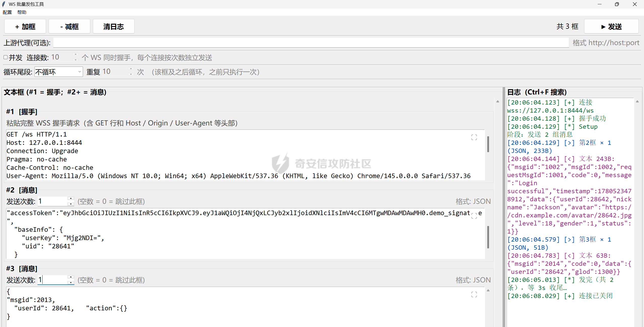
Task: Click inside the handshake request text area
Action: [x=245, y=155]
